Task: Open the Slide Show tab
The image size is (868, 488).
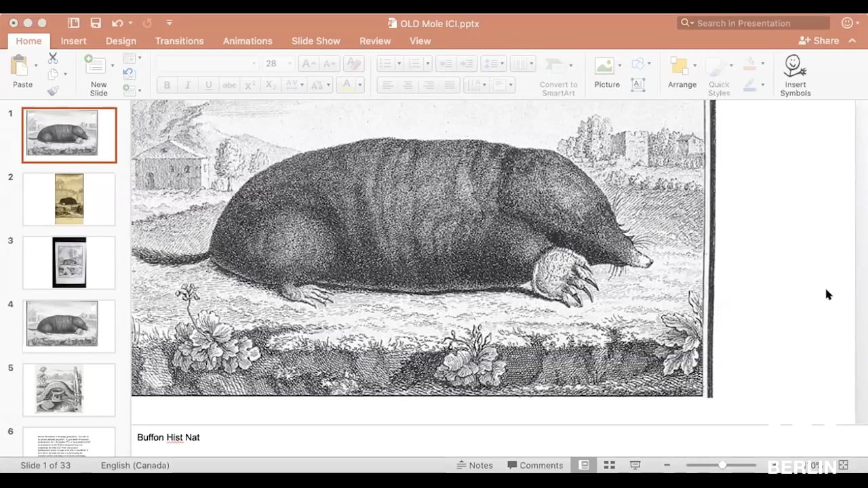Action: 316,41
